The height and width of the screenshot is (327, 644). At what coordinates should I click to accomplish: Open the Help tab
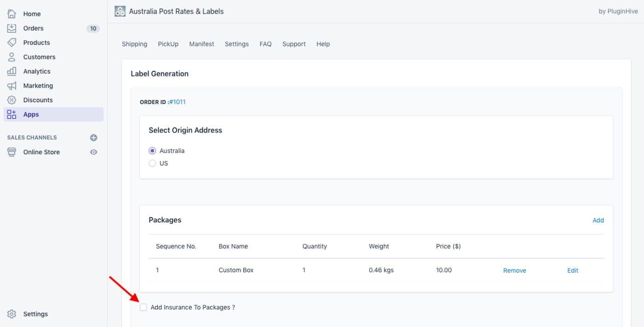coord(323,44)
